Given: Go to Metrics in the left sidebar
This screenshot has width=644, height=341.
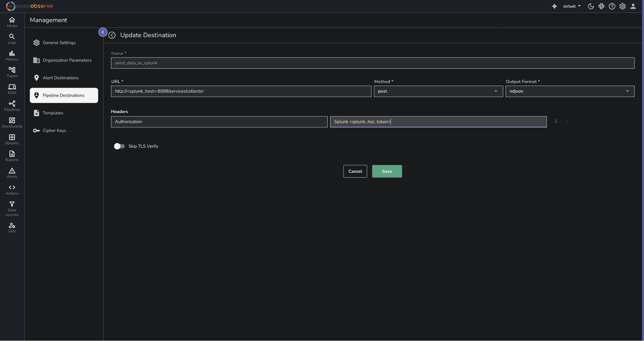Looking at the screenshot, I should coord(12,55).
